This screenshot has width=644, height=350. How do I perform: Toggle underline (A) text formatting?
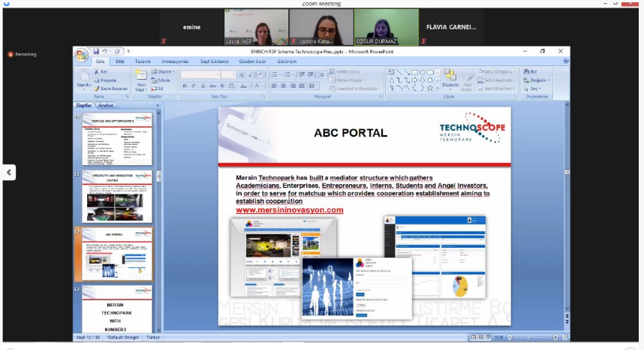pos(203,86)
